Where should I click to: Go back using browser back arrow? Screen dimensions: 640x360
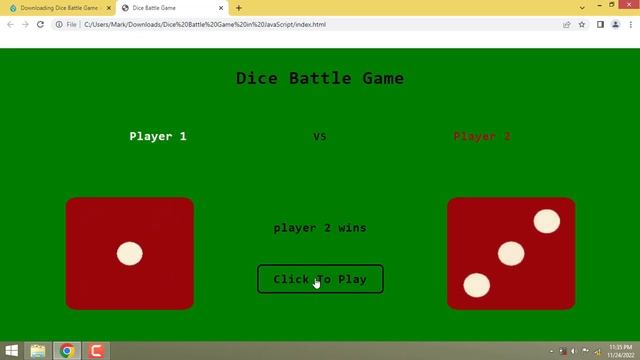point(11,24)
